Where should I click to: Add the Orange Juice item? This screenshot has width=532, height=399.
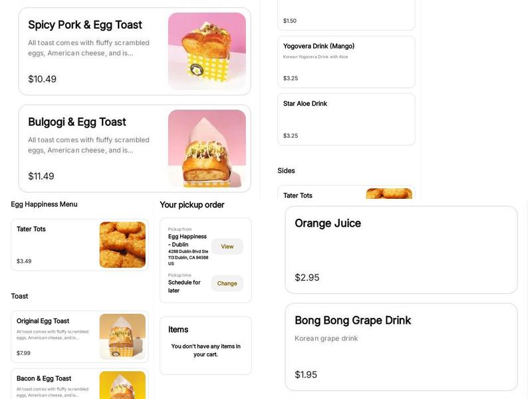401,249
